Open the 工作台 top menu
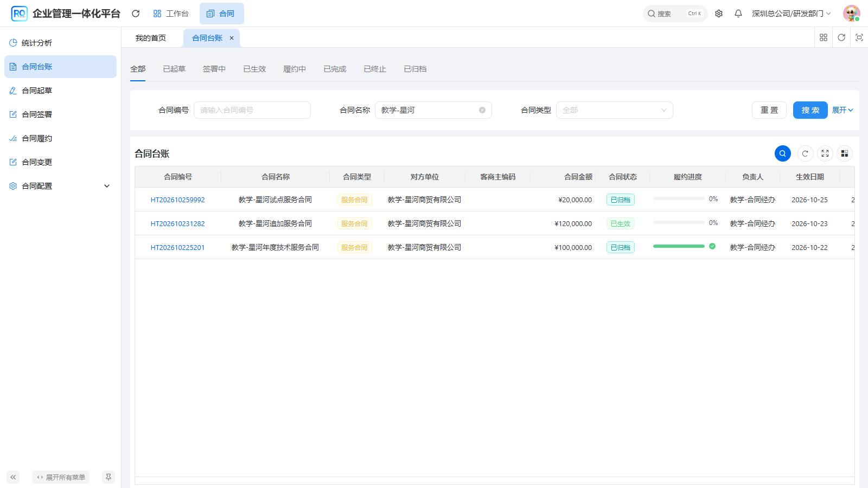Screen dimensions: 868x488 coord(171,14)
